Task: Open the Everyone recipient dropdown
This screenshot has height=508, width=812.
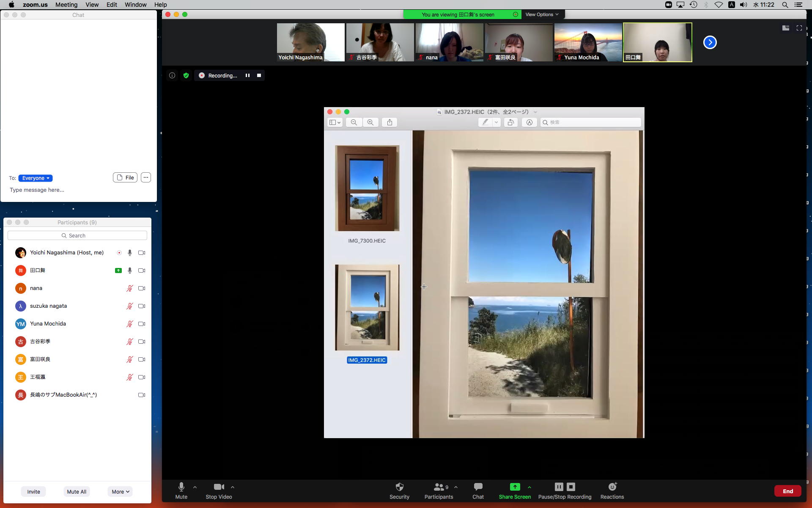Action: 36,178
